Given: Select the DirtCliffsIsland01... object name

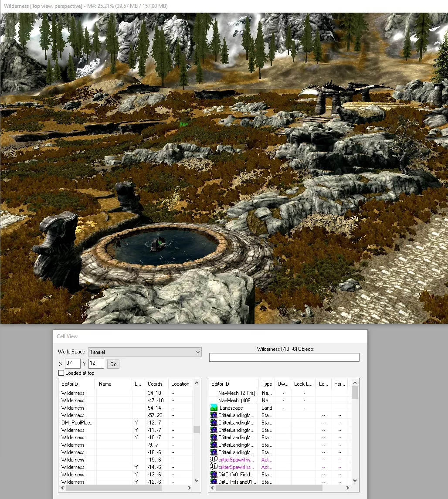Looking at the screenshot, I should point(237,482).
